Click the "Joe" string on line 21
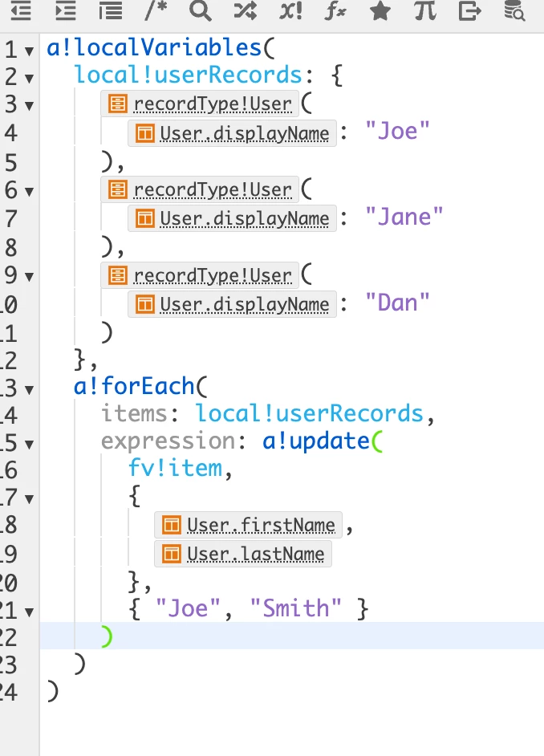The height and width of the screenshot is (756, 544). point(188,608)
